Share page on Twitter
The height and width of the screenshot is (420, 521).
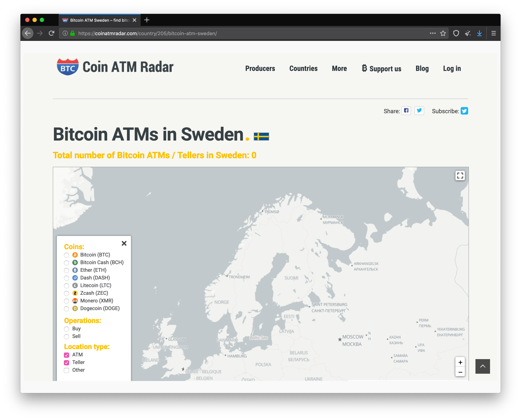click(x=419, y=111)
